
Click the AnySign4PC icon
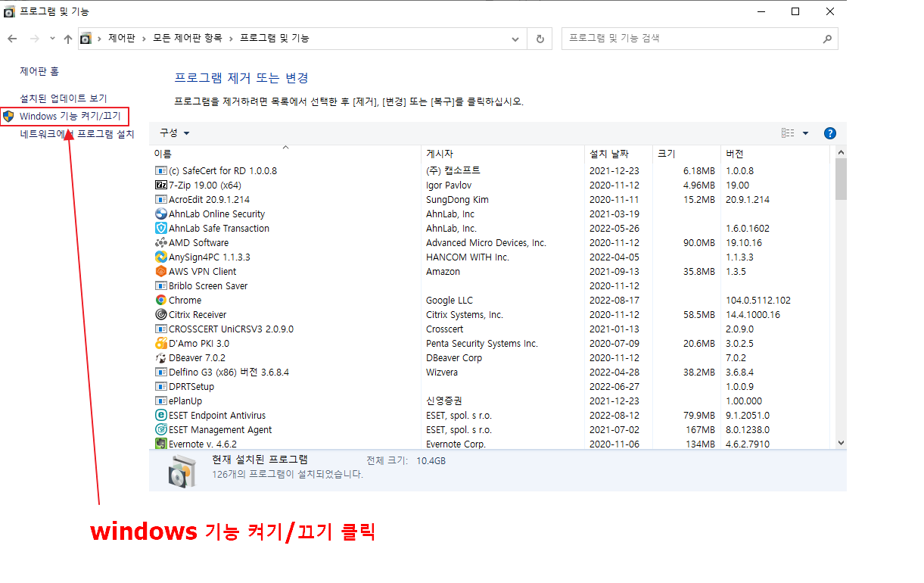pyautogui.click(x=160, y=257)
